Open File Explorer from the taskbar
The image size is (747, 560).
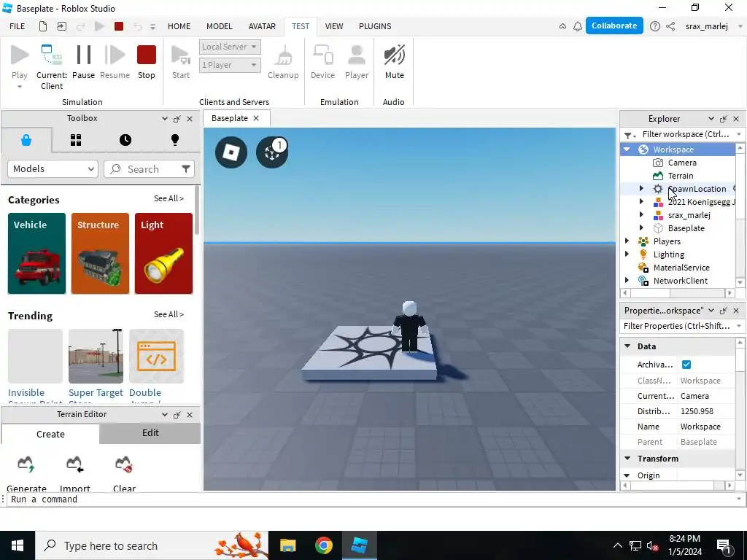click(x=287, y=545)
